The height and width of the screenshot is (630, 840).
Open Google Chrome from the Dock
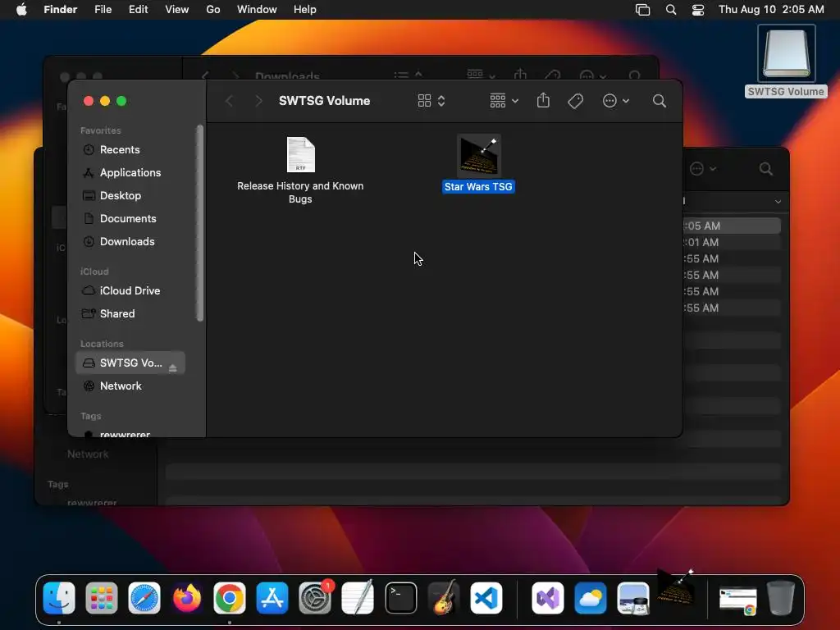pyautogui.click(x=230, y=597)
